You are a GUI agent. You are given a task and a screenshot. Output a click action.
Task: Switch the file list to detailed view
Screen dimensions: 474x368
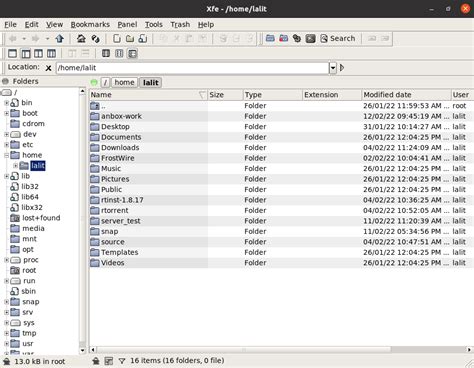(x=132, y=53)
